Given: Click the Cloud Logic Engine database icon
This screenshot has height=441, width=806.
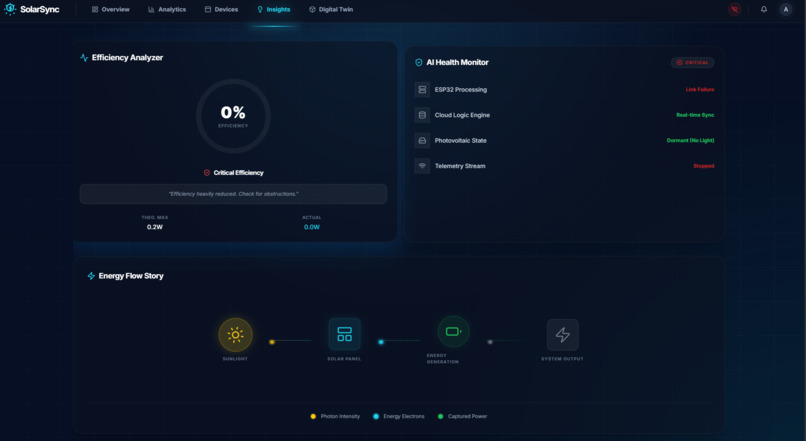Looking at the screenshot, I should [x=422, y=115].
